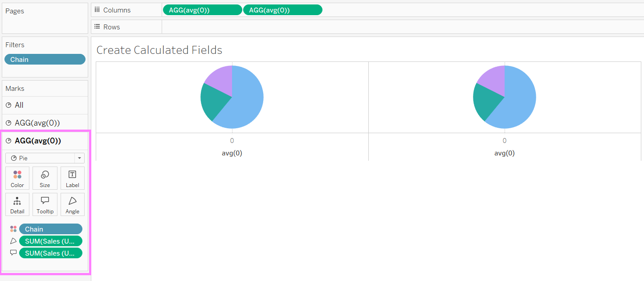644x281 pixels.
Task: Open the Color marks card button
Action: pos(17,178)
